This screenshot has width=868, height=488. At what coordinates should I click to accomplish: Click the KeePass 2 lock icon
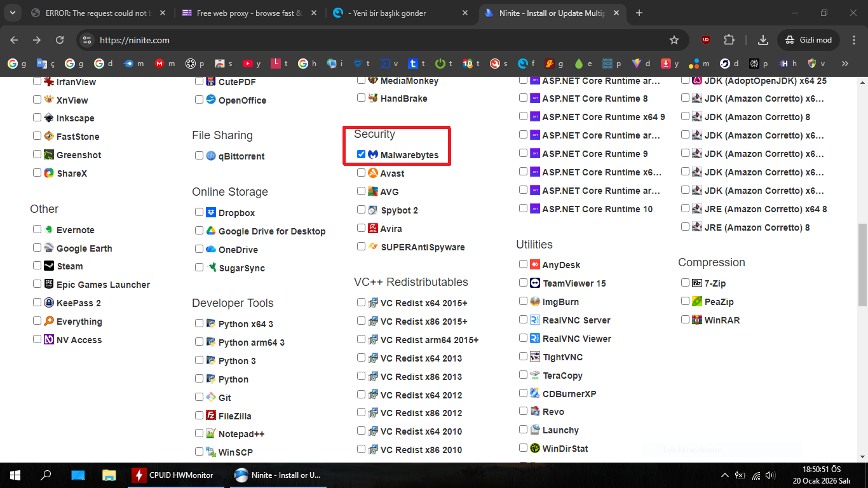coord(49,302)
